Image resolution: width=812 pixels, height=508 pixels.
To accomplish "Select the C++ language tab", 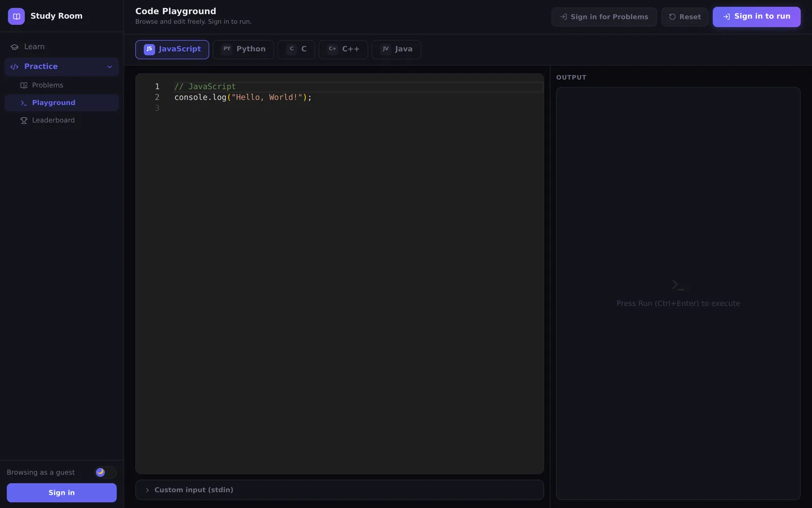I will tap(343, 49).
